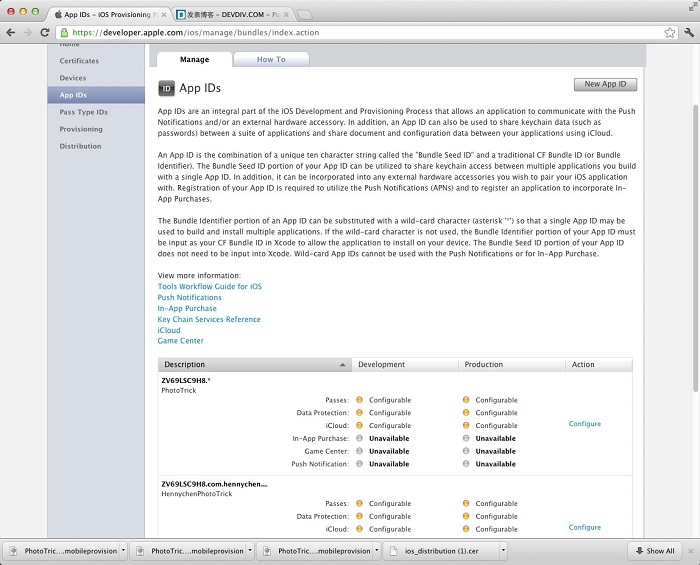
Task: Click PhotoTrick Passes Development status indicator
Action: (359, 400)
